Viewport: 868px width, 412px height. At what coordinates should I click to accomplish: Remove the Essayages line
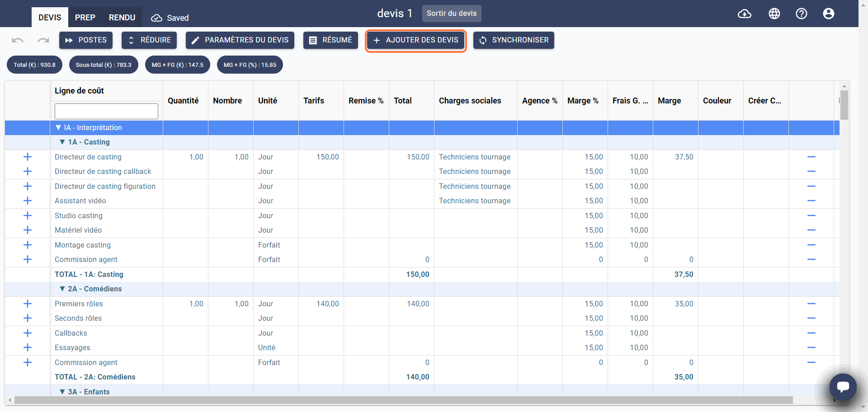tap(811, 347)
